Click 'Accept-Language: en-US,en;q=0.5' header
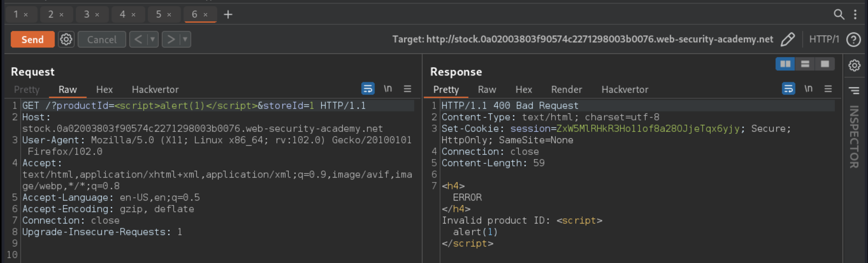 pyautogui.click(x=111, y=198)
